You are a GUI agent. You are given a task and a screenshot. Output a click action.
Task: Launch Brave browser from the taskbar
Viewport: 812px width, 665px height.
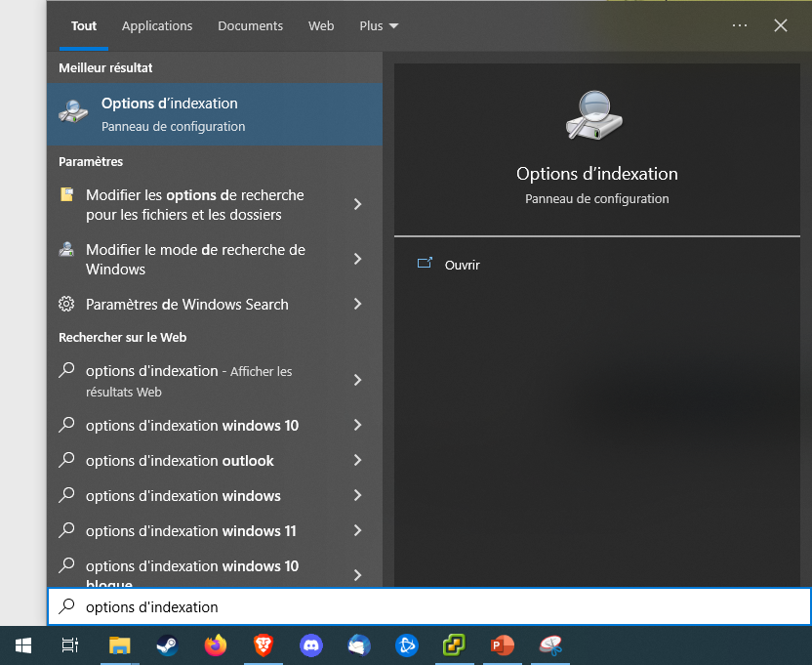click(x=264, y=645)
